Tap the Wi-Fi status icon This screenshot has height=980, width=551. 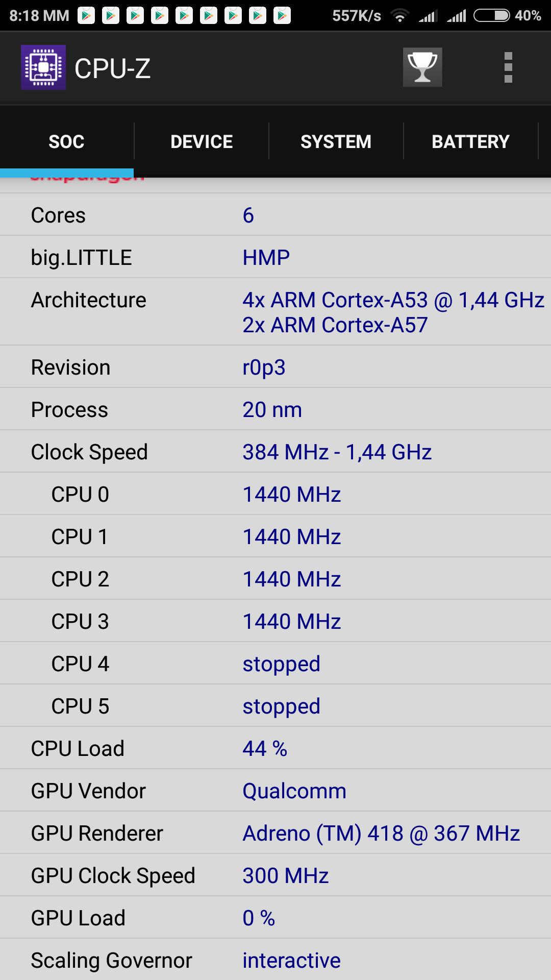(x=400, y=16)
